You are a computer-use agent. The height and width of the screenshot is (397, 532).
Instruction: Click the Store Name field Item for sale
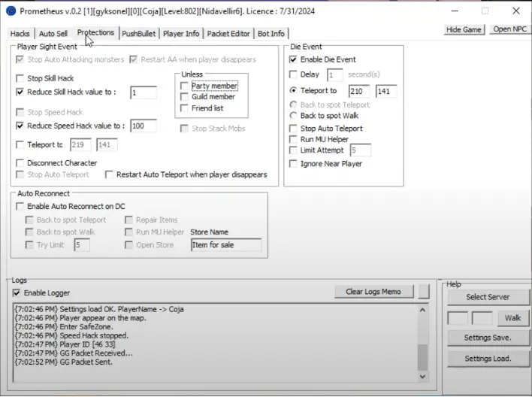point(226,245)
